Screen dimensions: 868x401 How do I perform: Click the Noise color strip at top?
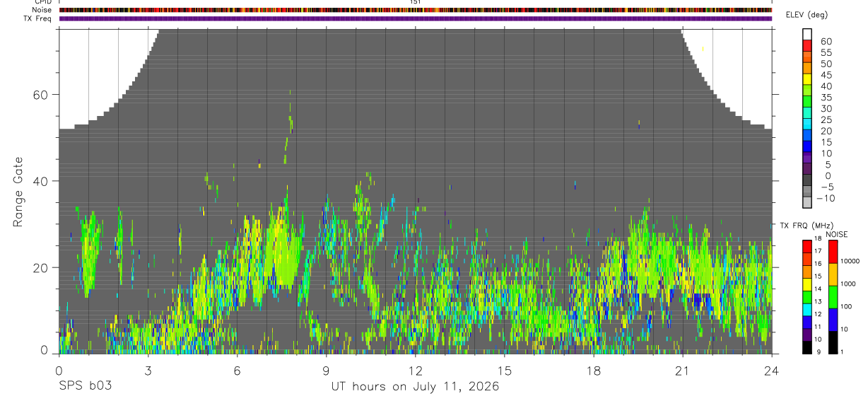pos(416,11)
